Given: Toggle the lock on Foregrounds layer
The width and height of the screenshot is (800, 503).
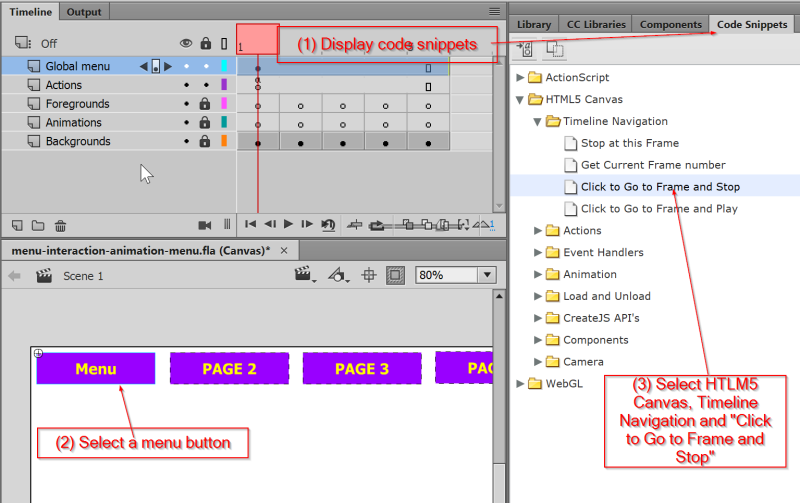Looking at the screenshot, I should pos(205,104).
